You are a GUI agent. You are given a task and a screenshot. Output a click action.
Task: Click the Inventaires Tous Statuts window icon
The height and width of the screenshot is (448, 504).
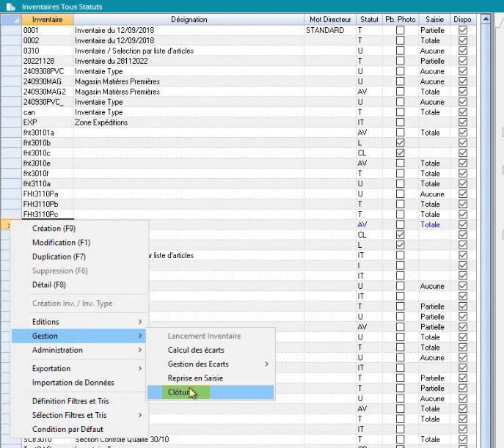point(10,7)
